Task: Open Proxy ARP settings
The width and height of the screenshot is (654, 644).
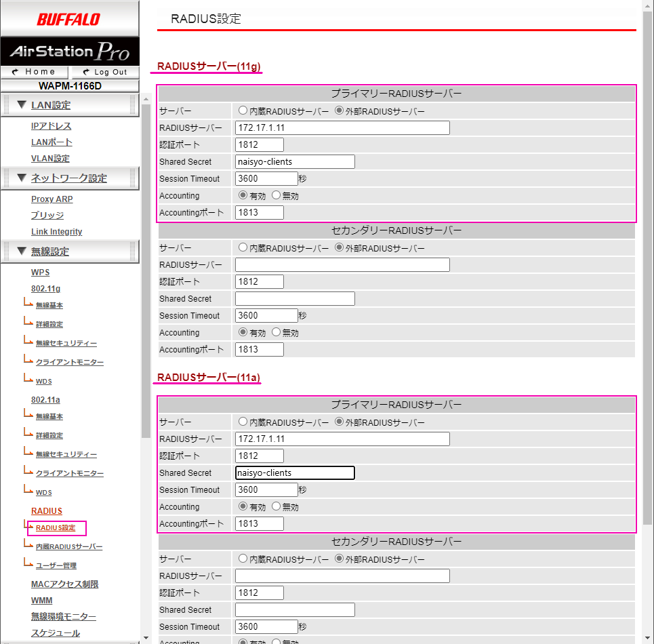Action: tap(52, 199)
